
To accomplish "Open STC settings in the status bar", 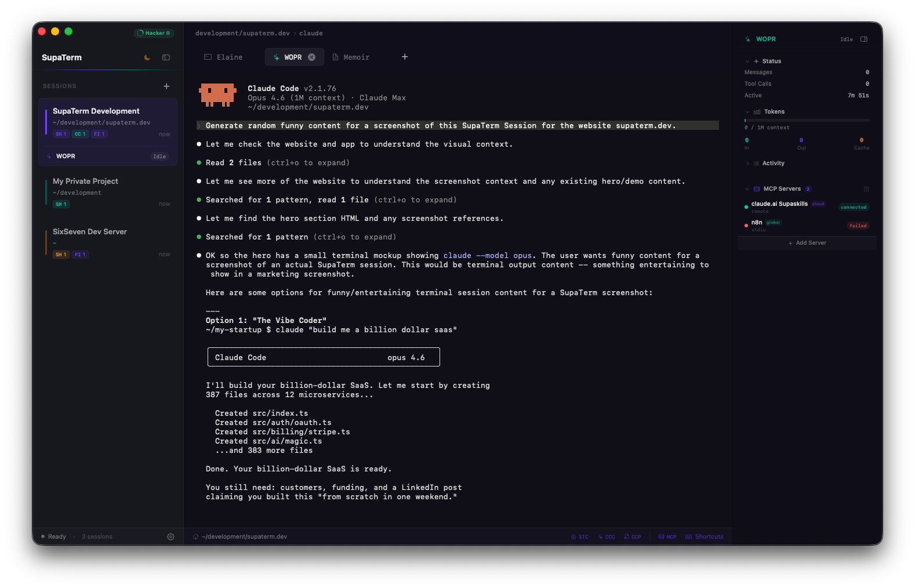I will point(579,536).
